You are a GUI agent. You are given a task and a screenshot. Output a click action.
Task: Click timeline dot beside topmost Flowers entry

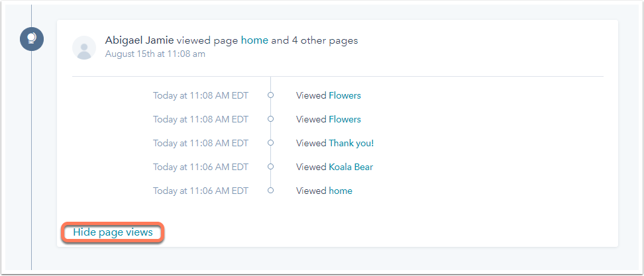click(x=270, y=95)
